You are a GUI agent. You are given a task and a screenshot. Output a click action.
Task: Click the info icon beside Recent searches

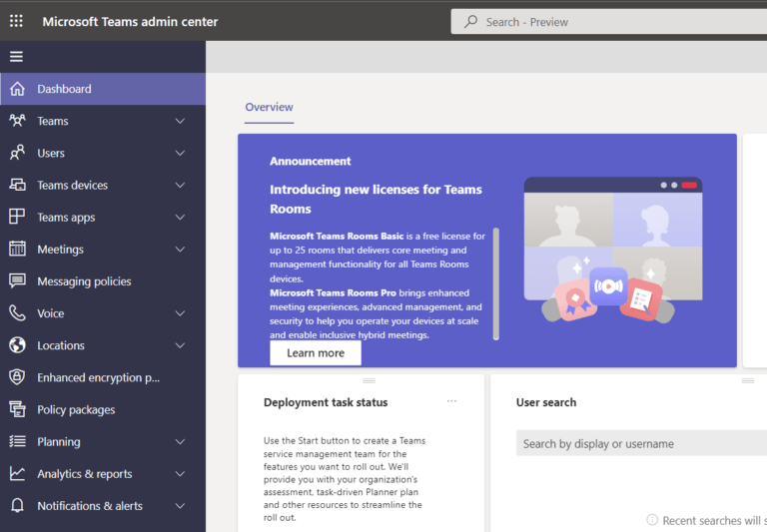click(x=652, y=520)
